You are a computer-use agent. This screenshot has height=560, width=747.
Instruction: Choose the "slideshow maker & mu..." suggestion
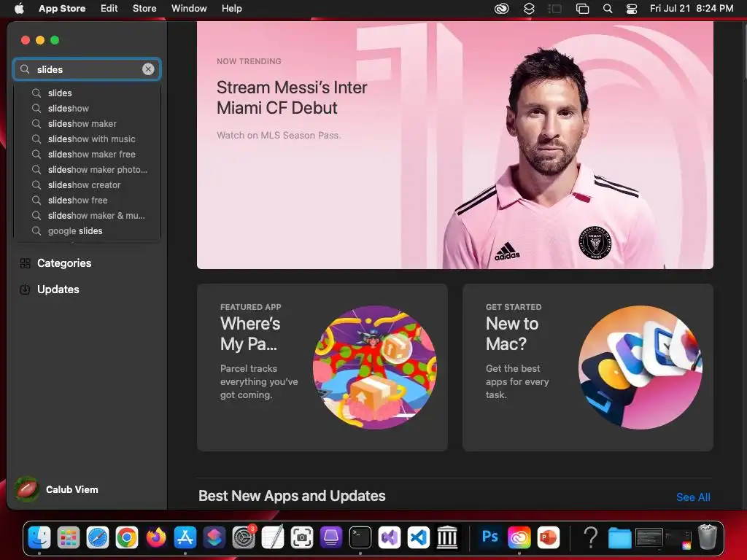click(x=87, y=215)
